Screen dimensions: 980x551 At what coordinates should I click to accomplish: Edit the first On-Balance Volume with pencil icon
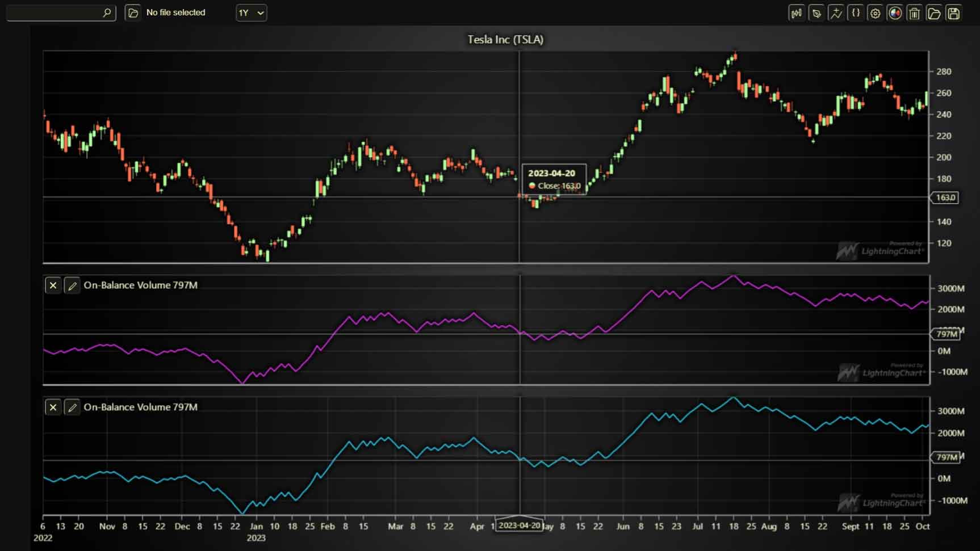pos(72,285)
